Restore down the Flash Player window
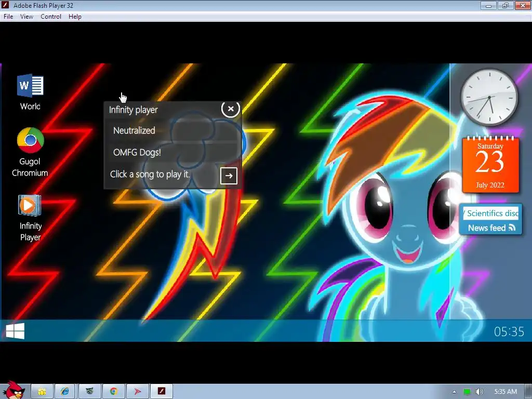Viewport: 532px width, 399px height. pyautogui.click(x=506, y=5)
